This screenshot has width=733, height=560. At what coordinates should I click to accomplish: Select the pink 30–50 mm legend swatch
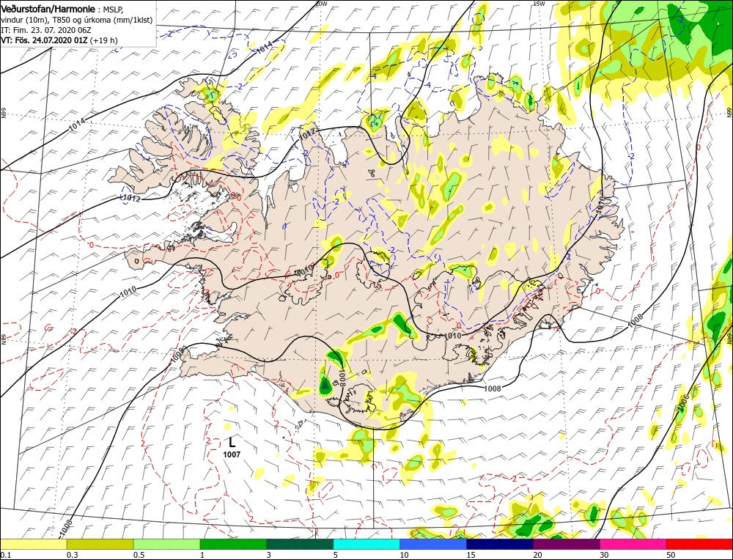(633, 544)
